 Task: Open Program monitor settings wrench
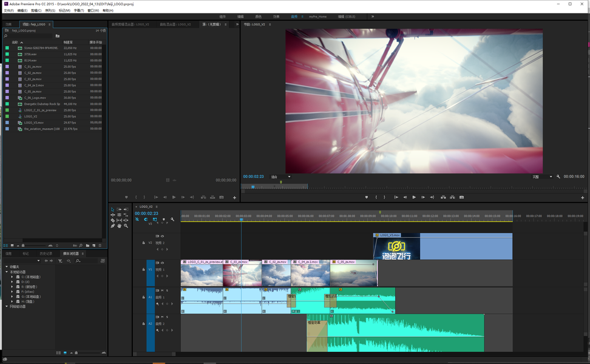tap(558, 177)
